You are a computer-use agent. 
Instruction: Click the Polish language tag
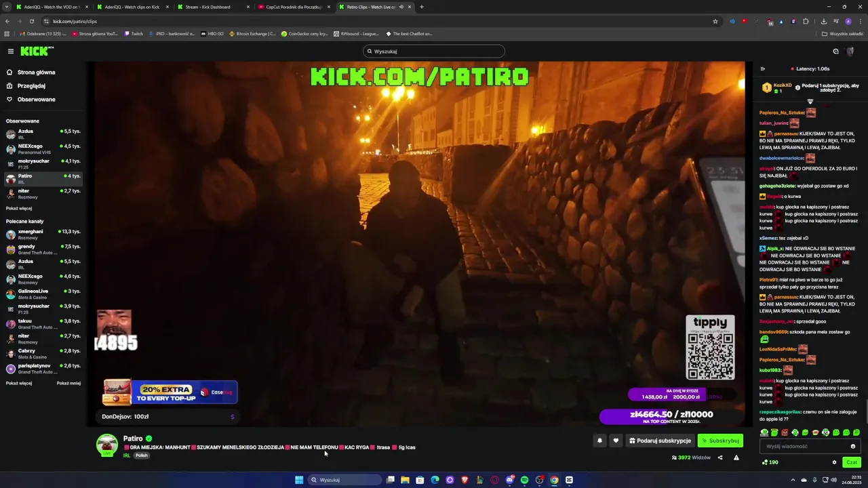coord(141,455)
